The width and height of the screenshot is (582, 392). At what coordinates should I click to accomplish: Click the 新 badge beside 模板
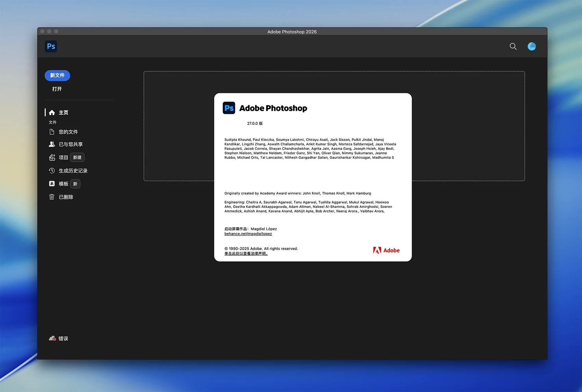point(75,184)
